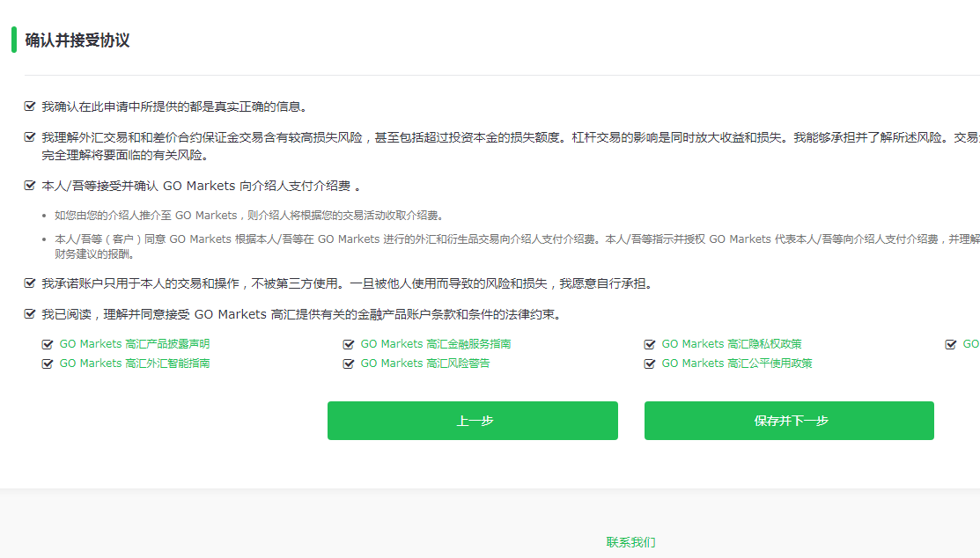Screen dimensions: 980x558
Task: Uncheck the 高汇隐私权政策 checkbox
Action: 650,344
